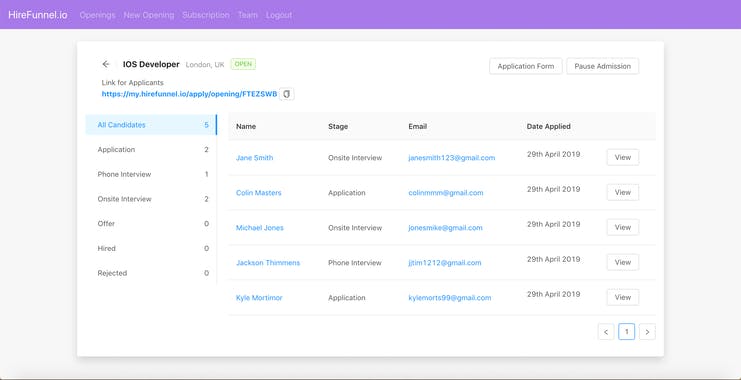Click email kylemorts99@gmail.com
Image resolution: width=741 pixels, height=380 pixels.
[x=450, y=298]
